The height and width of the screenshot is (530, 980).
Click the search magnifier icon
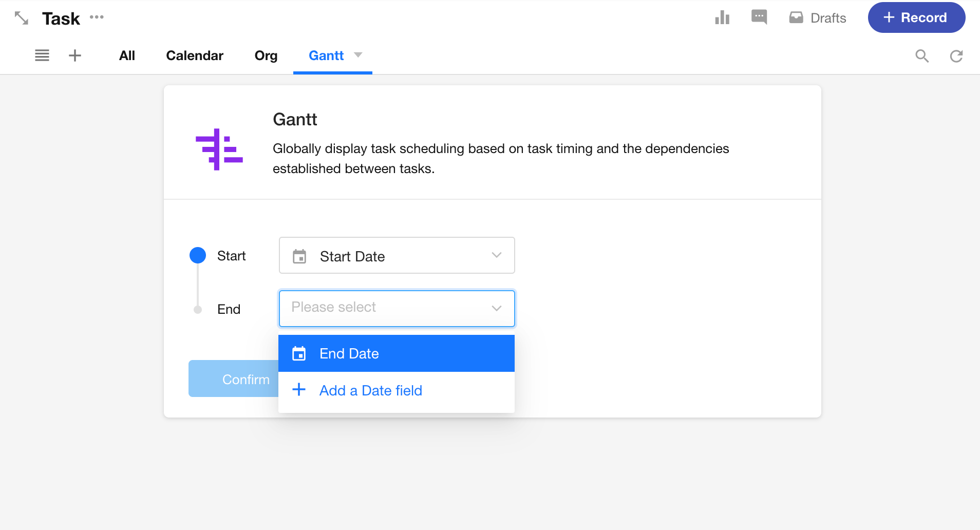922,56
